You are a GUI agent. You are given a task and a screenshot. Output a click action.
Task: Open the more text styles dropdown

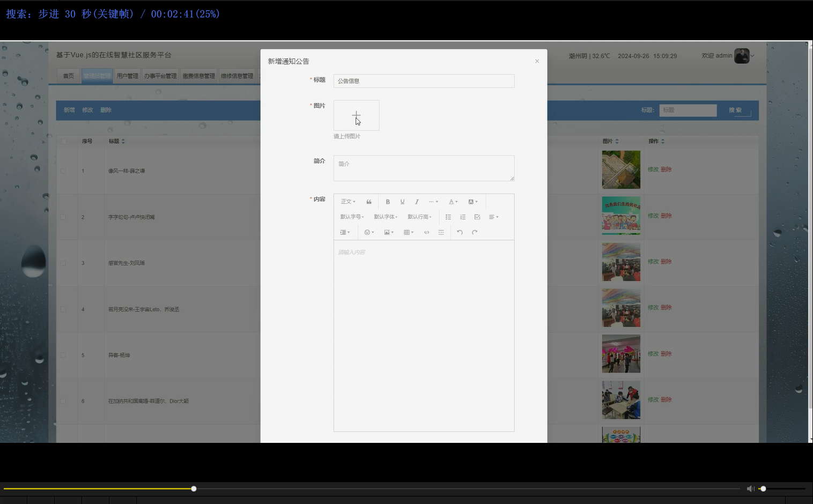pyautogui.click(x=433, y=202)
